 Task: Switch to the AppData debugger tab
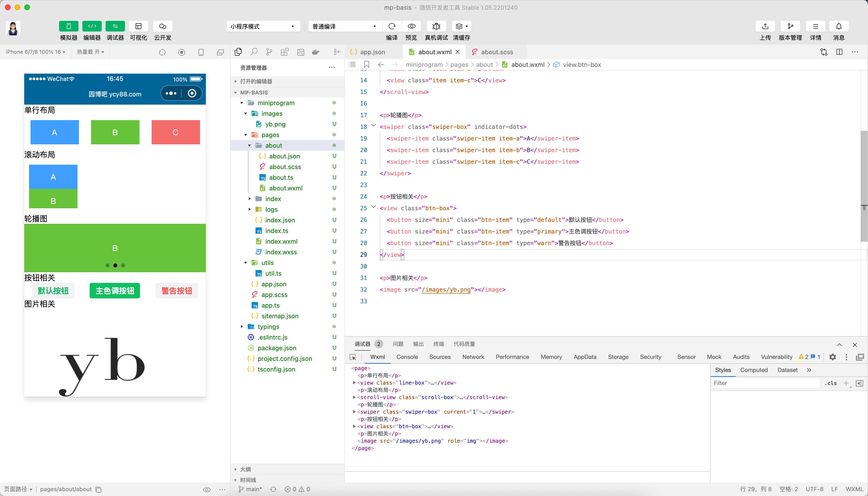585,357
